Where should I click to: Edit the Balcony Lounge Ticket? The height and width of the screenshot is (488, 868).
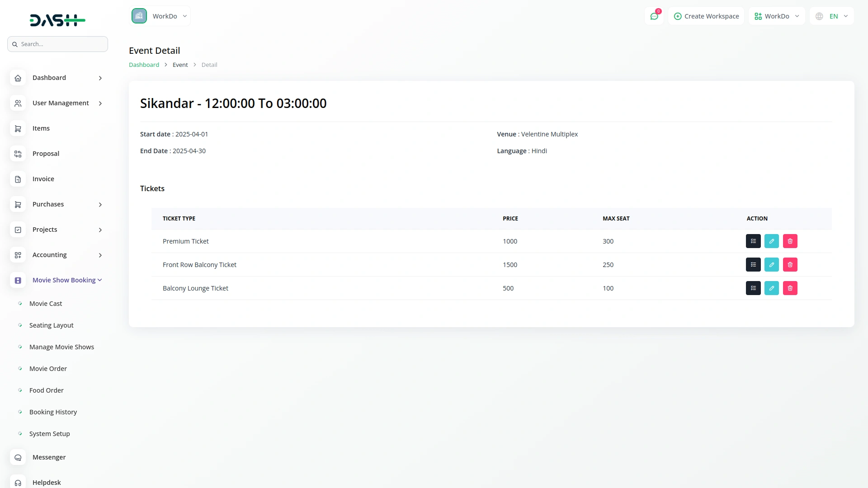tap(771, 288)
